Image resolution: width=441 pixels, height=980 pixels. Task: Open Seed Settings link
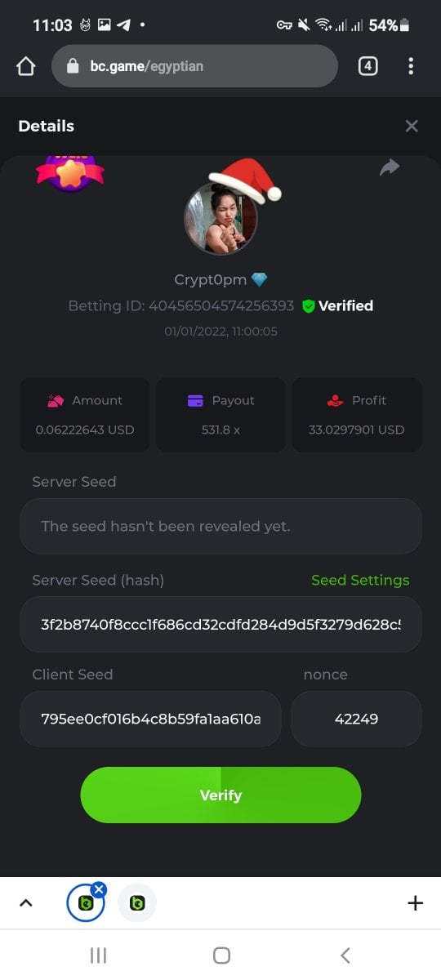[x=360, y=580]
